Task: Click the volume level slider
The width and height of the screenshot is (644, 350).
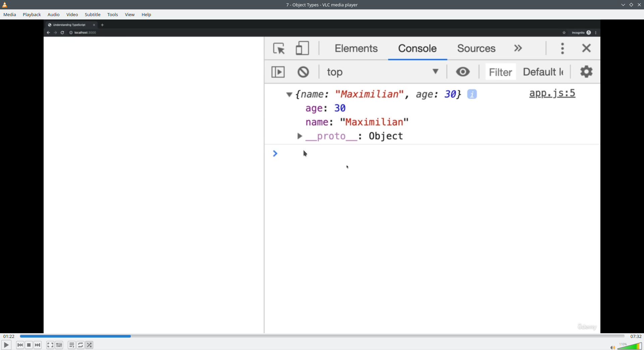Action: coord(630,346)
